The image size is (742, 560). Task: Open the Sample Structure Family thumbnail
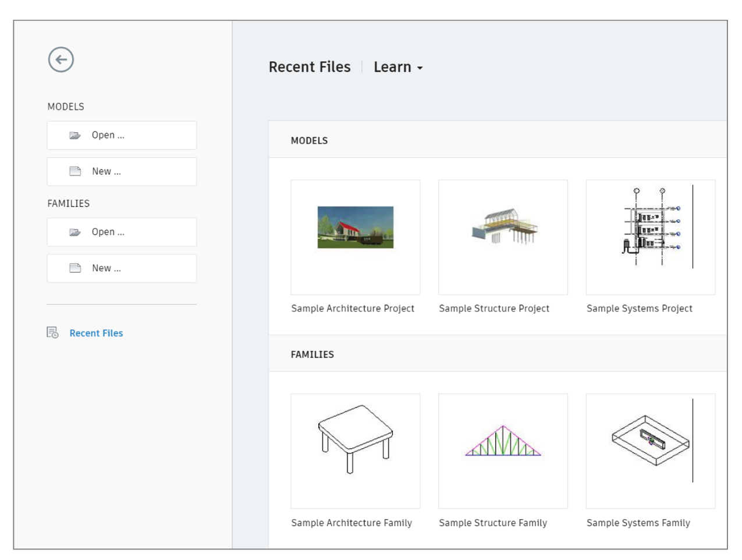coord(503,450)
